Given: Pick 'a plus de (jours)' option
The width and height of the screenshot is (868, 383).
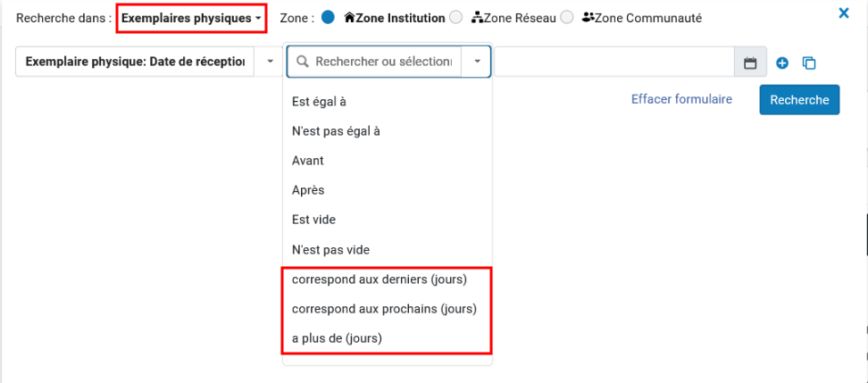Looking at the screenshot, I should tap(338, 338).
